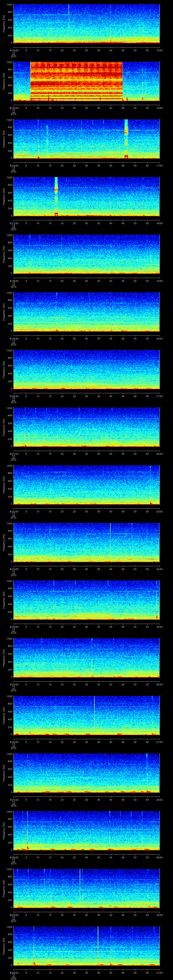This screenshot has width=173, height=980.
Task: Click the 8:20:00 start time label
Action: coord(14,396)
